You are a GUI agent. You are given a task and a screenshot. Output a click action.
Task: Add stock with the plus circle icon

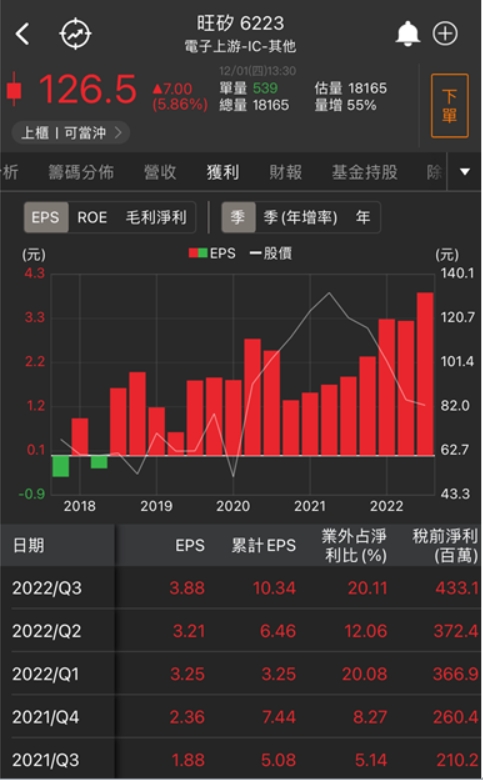445,34
